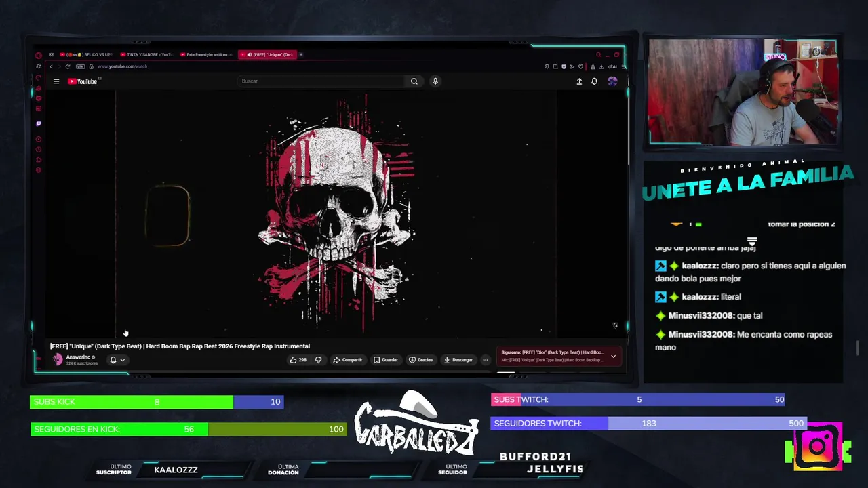The height and width of the screenshot is (488, 868).
Task: Open a new tab with plus button
Action: 301,54
